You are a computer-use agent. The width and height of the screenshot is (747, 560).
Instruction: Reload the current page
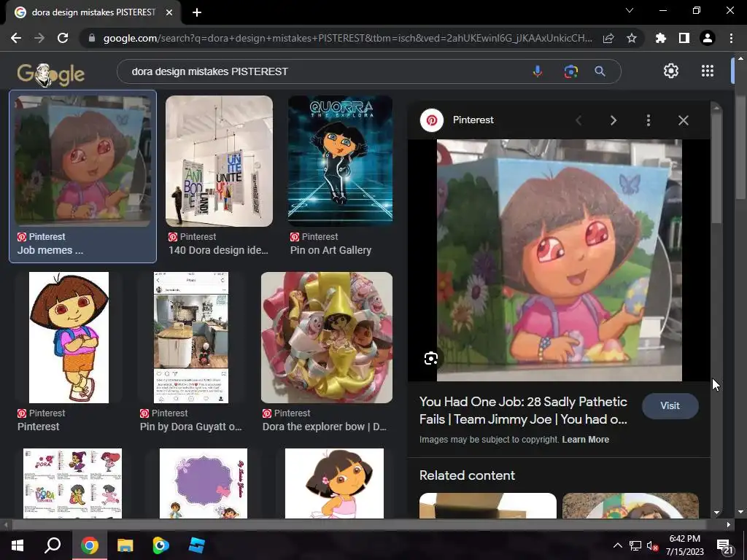tap(63, 38)
